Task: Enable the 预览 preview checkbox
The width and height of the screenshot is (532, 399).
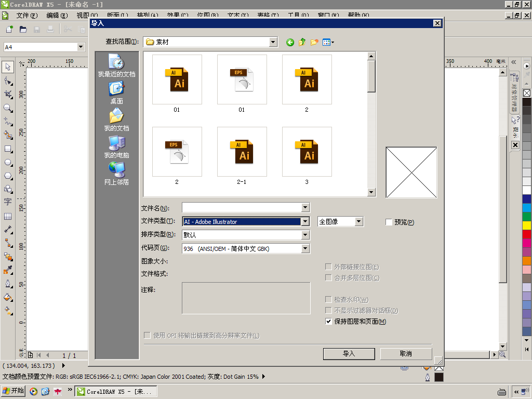Action: pos(389,222)
